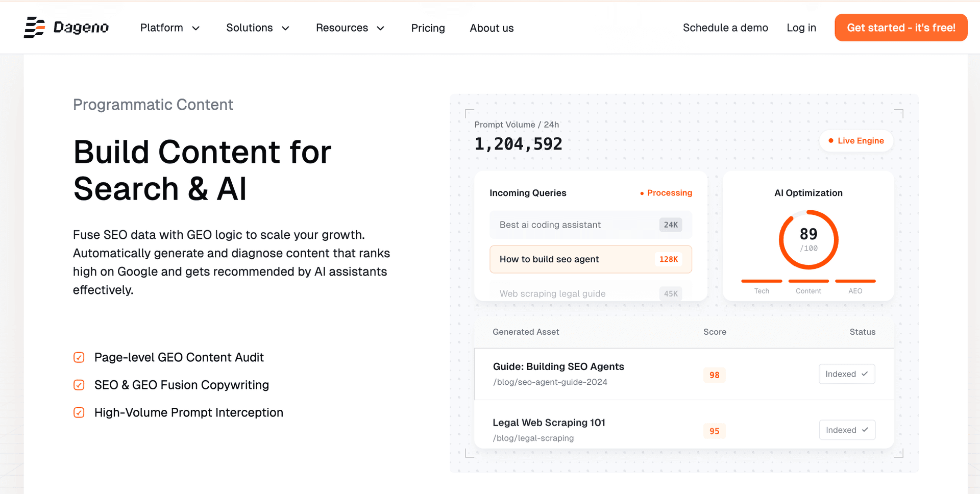
Task: Click the AEO progress bar
Action: tap(855, 281)
